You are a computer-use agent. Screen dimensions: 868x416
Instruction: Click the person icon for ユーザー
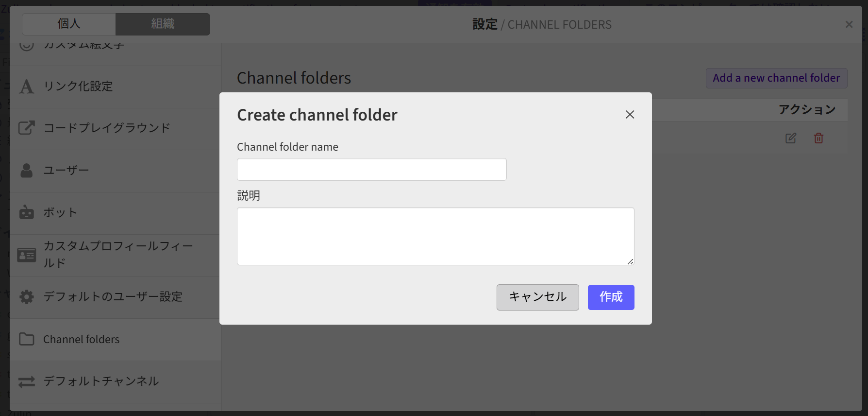tap(27, 171)
